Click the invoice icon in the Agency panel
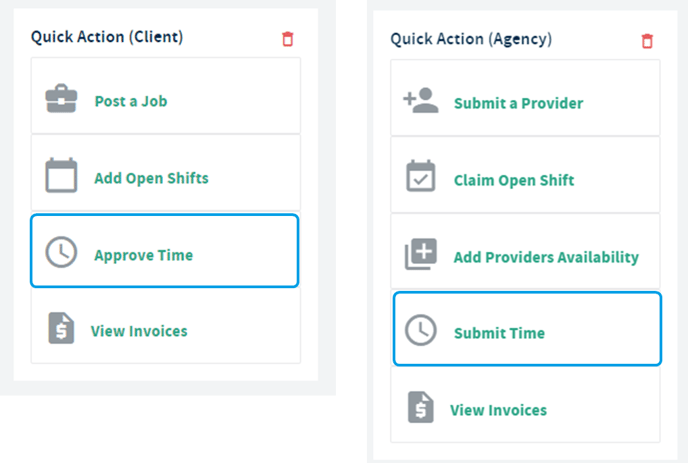Viewport: 688px width, 463px height. (420, 409)
